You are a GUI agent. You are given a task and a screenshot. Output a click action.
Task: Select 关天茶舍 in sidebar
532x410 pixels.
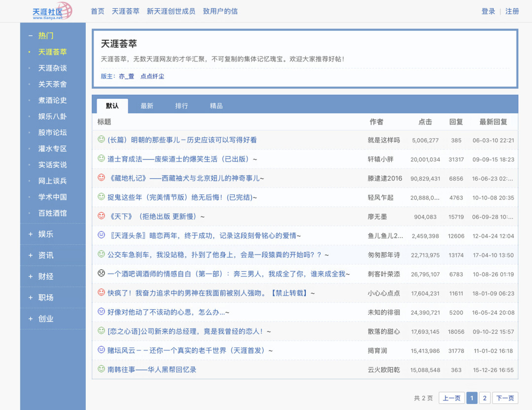[53, 84]
